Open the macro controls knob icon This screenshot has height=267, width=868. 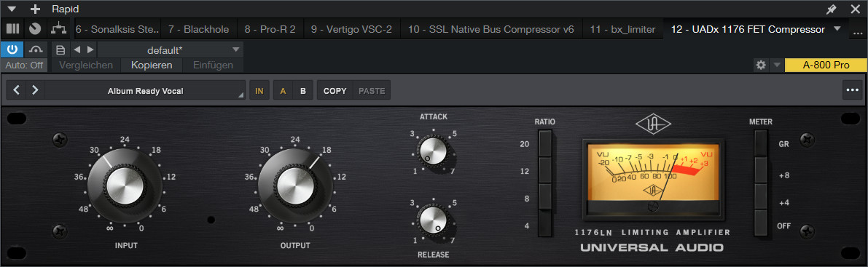(35, 28)
